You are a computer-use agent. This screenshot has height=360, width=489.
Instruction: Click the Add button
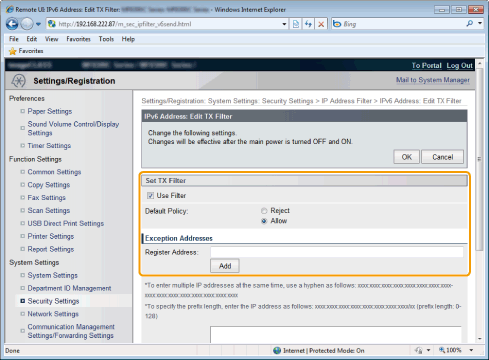(225, 266)
